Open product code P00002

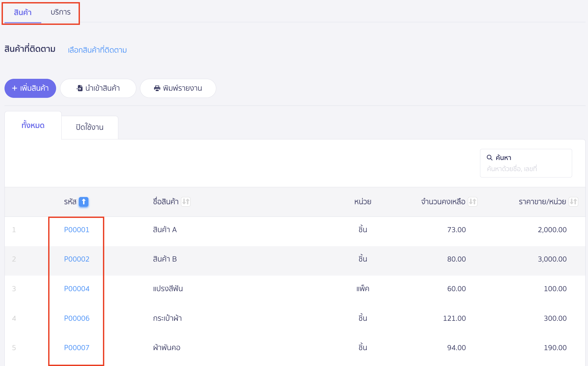click(76, 259)
